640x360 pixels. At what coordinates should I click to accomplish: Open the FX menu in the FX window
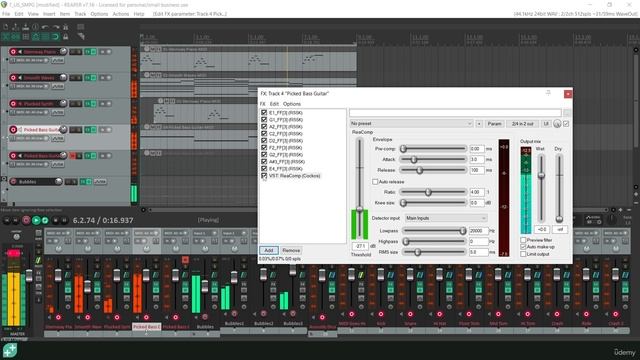click(x=262, y=104)
